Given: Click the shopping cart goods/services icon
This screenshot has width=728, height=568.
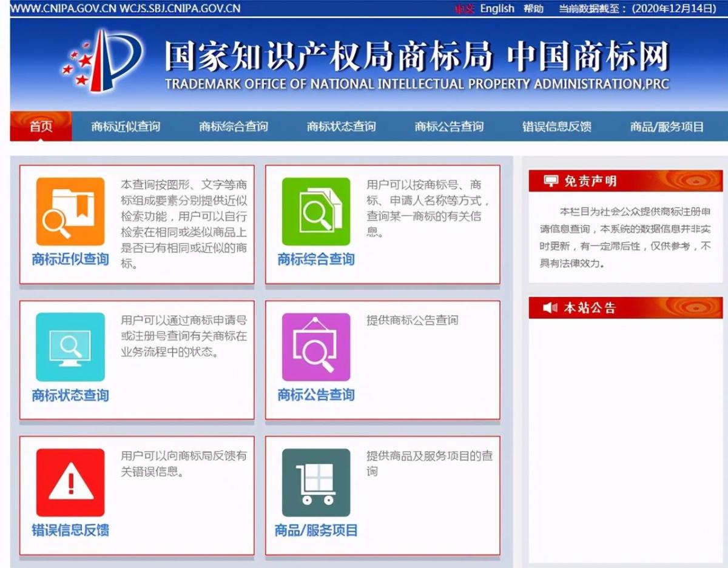Looking at the screenshot, I should coord(316,482).
